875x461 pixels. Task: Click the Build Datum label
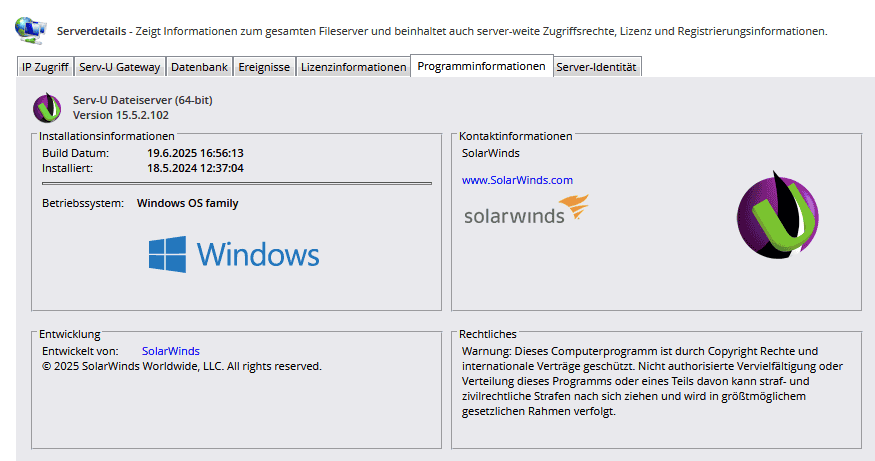point(75,153)
